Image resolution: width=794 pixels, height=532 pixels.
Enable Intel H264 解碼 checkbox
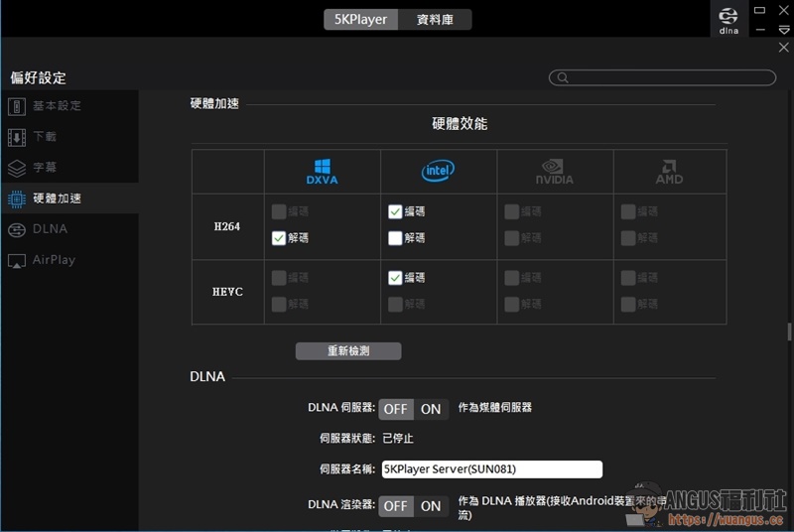click(x=395, y=238)
